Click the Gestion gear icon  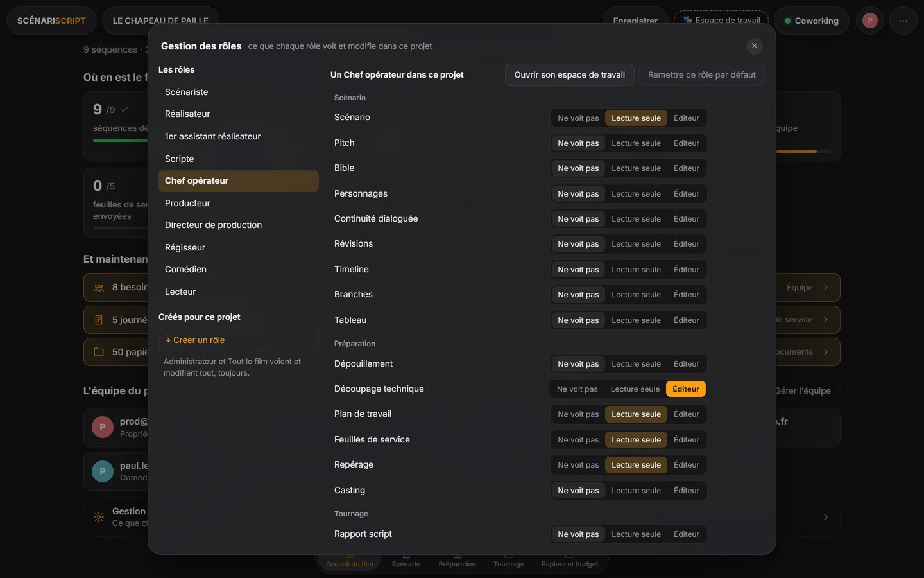(99, 517)
